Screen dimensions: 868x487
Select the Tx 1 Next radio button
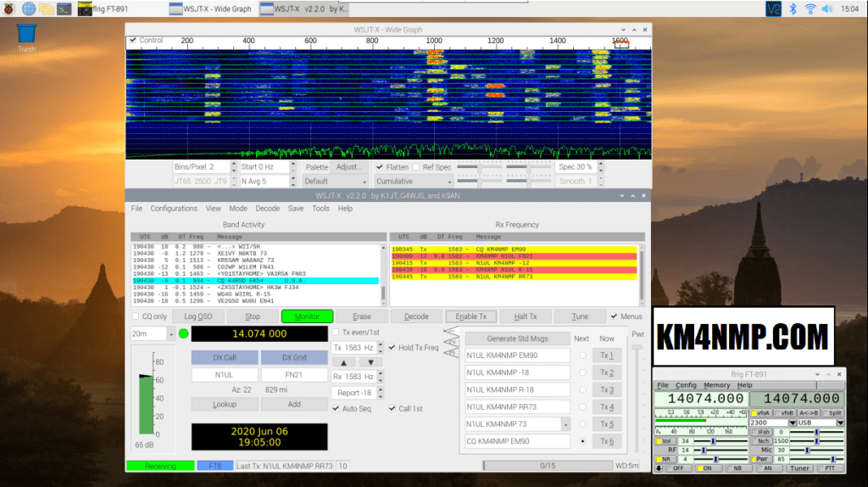click(581, 355)
